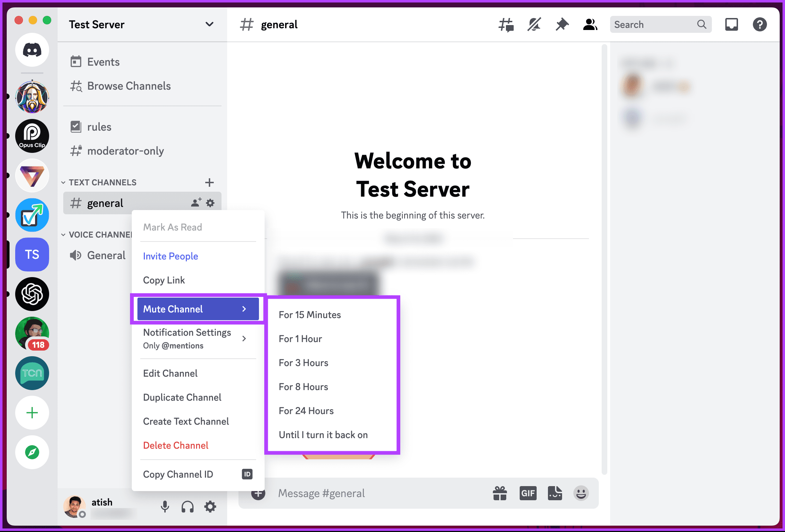Open the TCN server icon
The width and height of the screenshot is (785, 532).
pos(32,373)
